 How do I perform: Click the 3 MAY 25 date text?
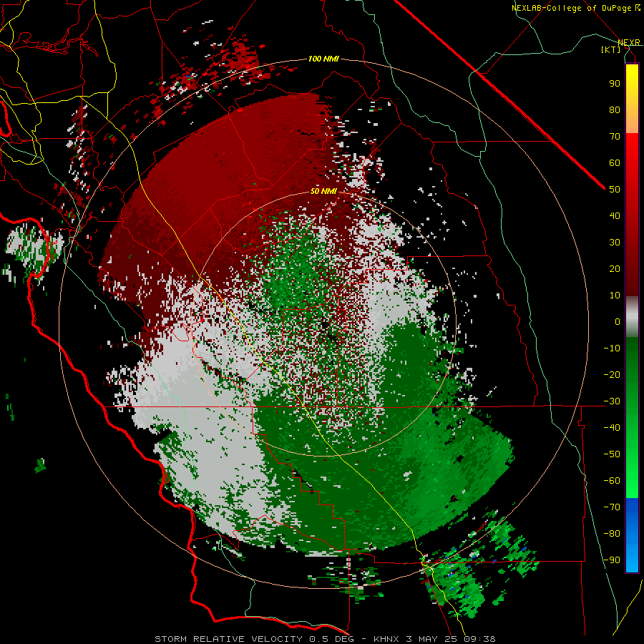(x=431, y=639)
